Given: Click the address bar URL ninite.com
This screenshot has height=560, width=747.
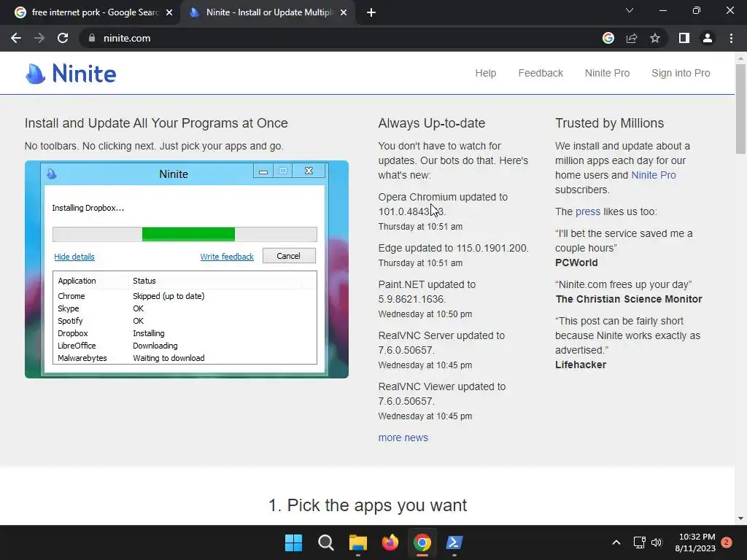Looking at the screenshot, I should pos(127,38).
